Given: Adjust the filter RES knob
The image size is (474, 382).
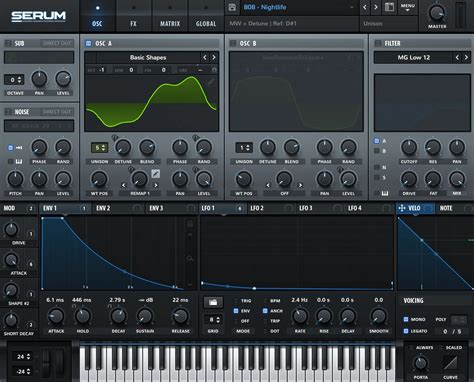Looking at the screenshot, I should pos(433,147).
